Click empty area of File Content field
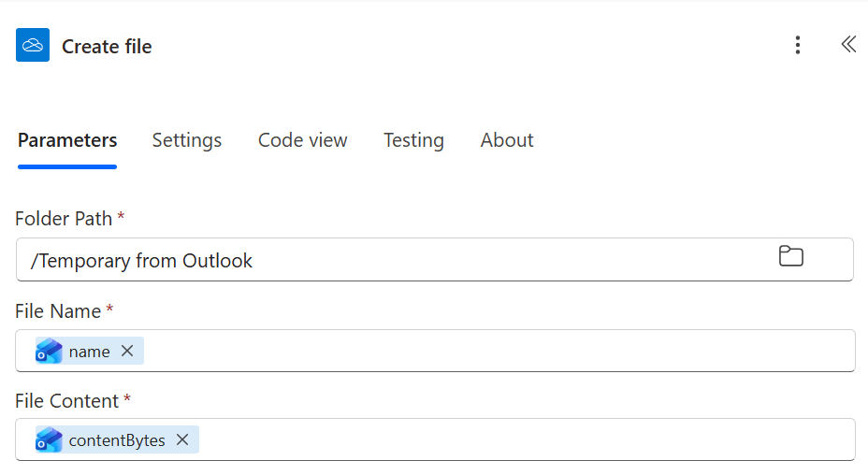Image resolution: width=868 pixels, height=475 pixels. (x=524, y=439)
